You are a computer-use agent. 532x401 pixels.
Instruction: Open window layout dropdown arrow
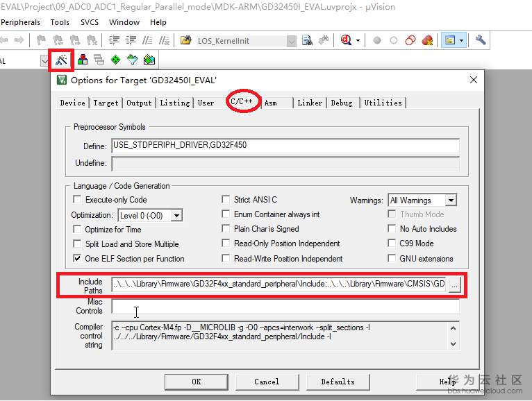pyautogui.click(x=461, y=41)
